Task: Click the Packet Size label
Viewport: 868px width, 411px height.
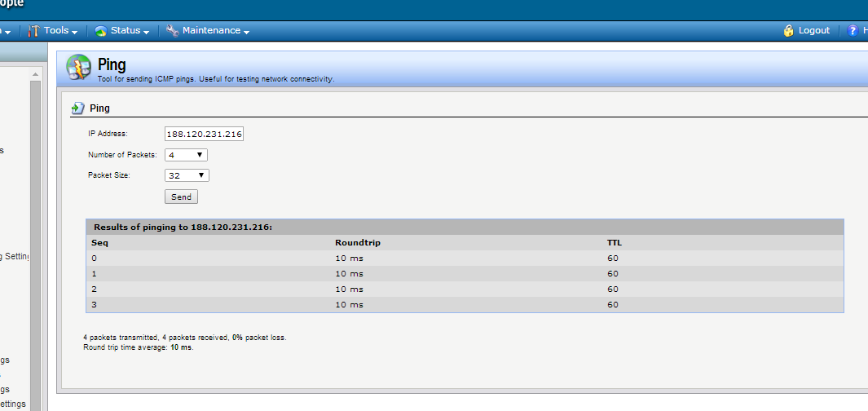Action: [x=108, y=175]
